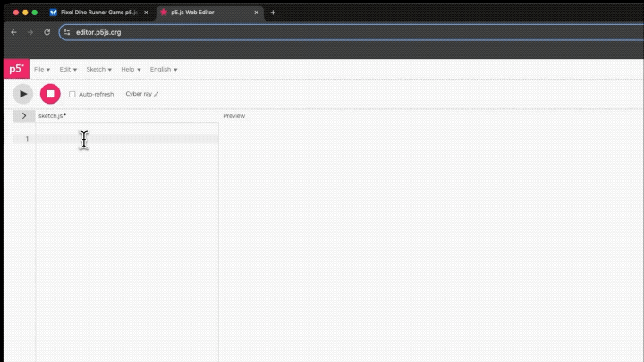The width and height of the screenshot is (644, 362).
Task: Open the Help menu
Action: tap(131, 69)
